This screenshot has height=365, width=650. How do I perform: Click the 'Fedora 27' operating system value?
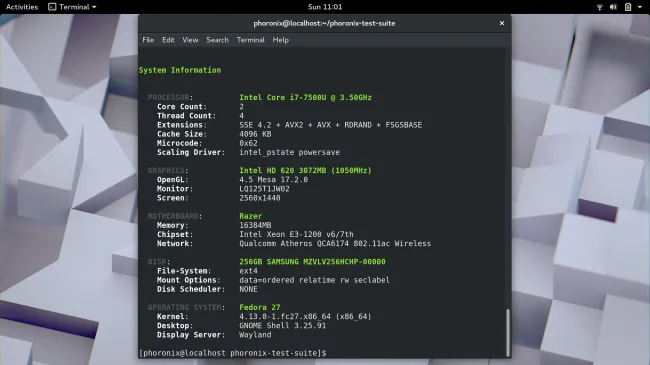[x=260, y=307]
